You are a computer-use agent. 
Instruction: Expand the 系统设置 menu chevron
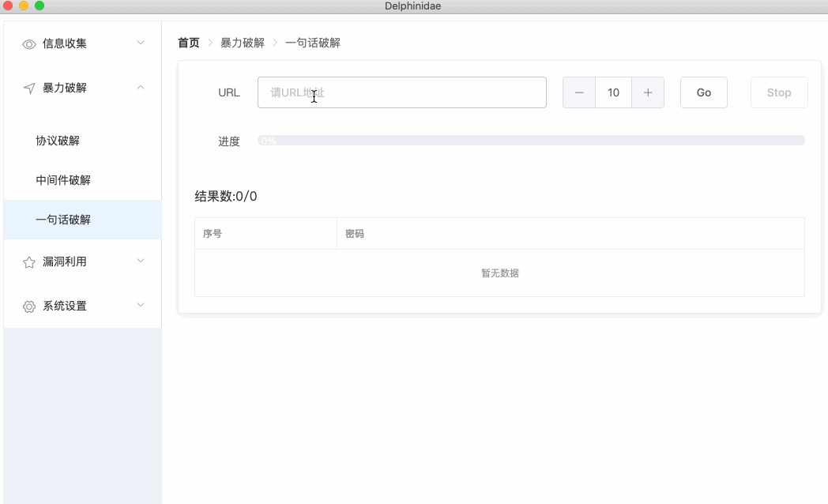141,305
